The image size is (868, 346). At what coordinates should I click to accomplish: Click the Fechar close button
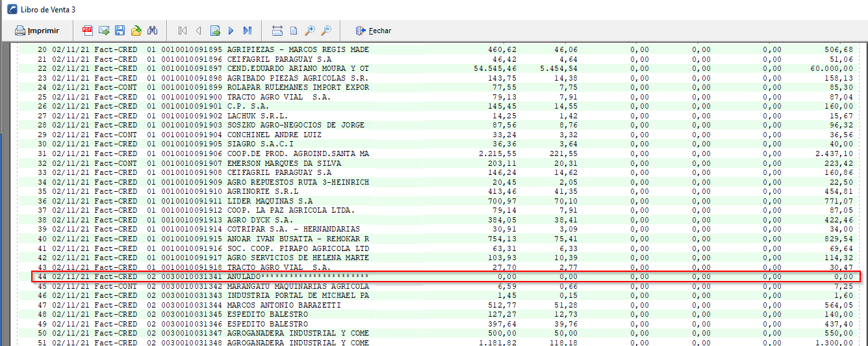374,31
